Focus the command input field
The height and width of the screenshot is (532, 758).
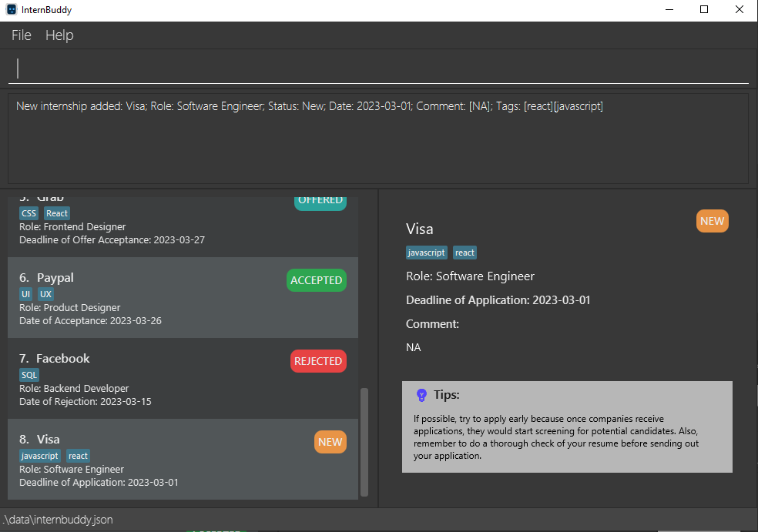pos(378,69)
